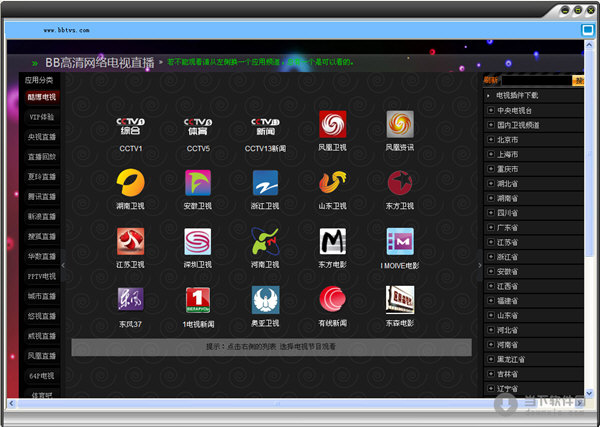Select the 福建省 row in list
600x427 pixels.
click(x=533, y=301)
